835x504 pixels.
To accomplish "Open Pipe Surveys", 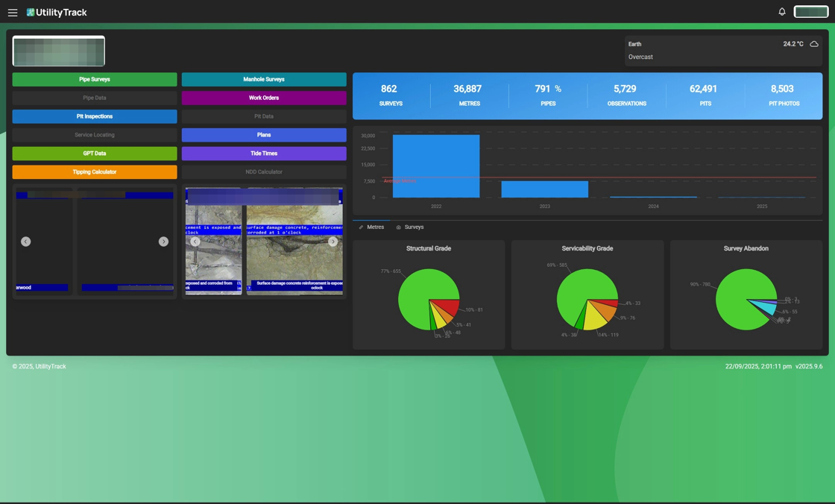I will 95,79.
